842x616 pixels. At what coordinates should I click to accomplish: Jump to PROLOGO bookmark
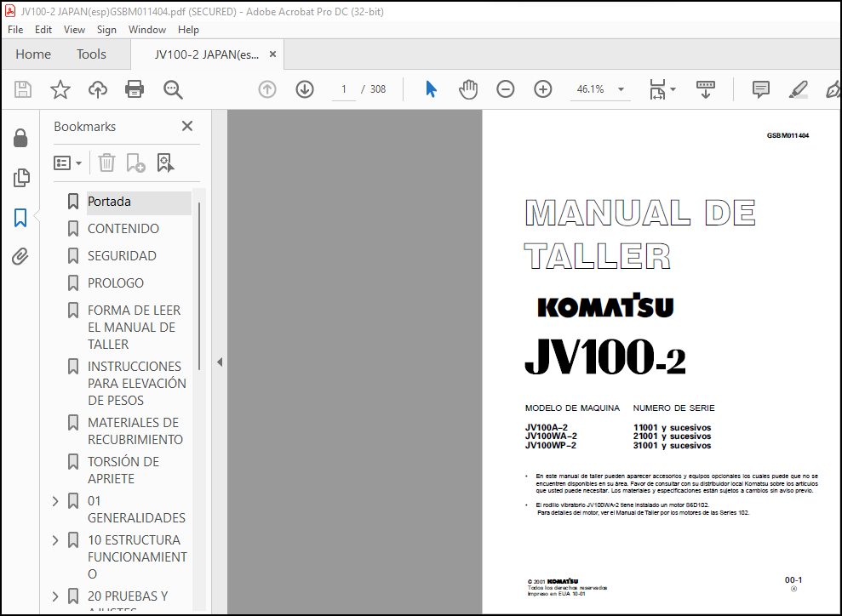click(x=116, y=282)
